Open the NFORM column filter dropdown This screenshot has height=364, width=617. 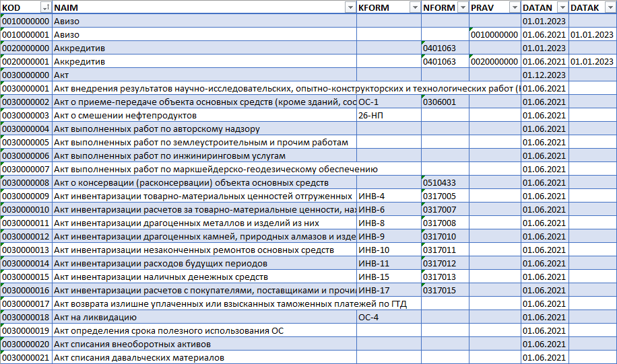(x=463, y=7)
